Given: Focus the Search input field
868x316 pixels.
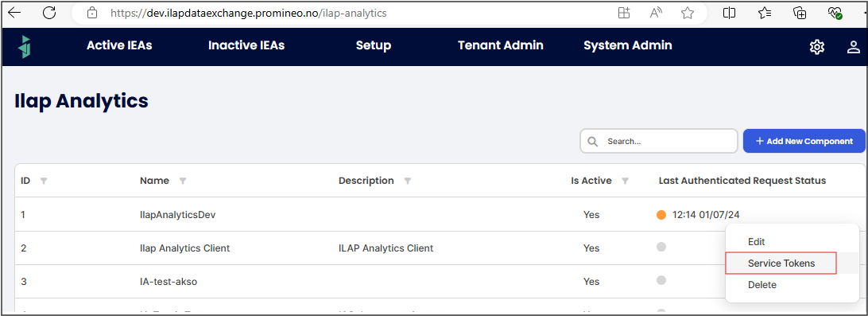Looking at the screenshot, I should click(x=659, y=141).
